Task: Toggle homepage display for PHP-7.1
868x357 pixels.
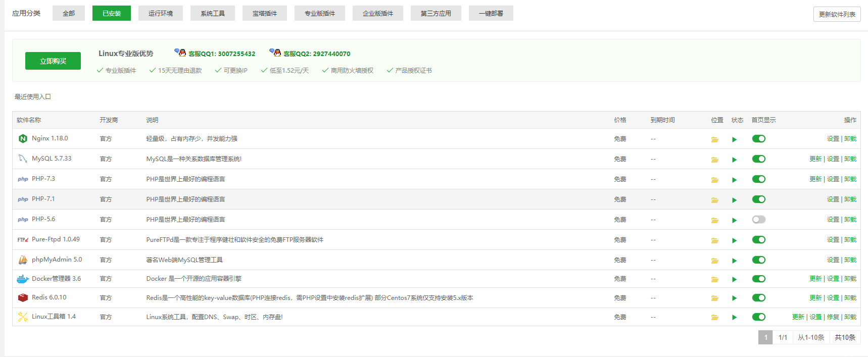Action: pos(759,199)
